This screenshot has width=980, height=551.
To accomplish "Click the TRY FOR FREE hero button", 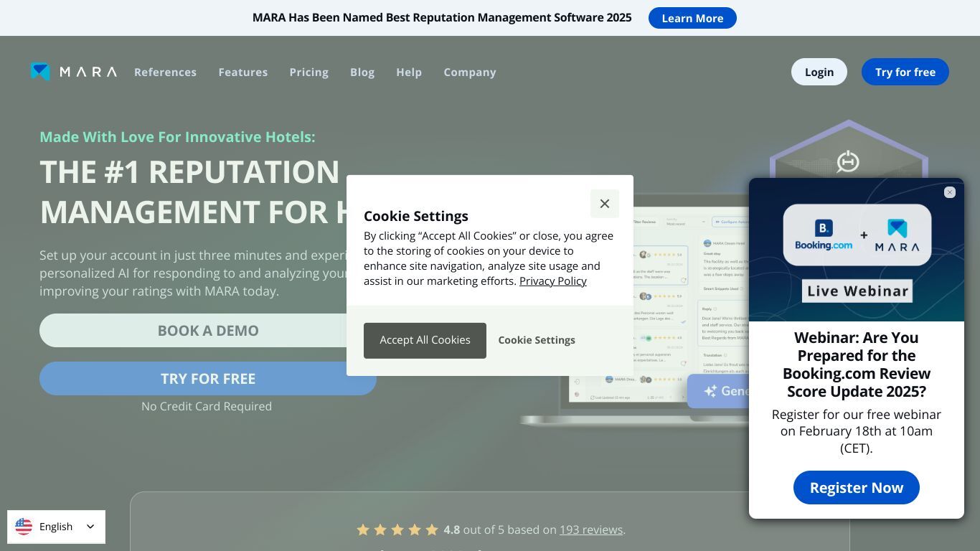I will [208, 379].
